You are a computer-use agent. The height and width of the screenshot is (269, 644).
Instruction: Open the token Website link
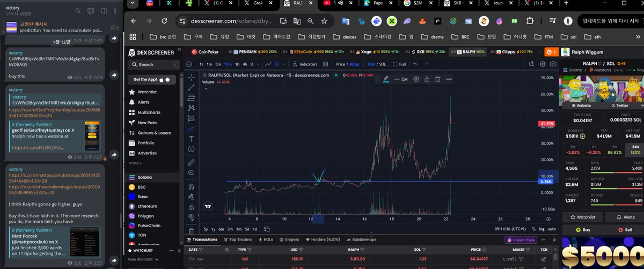tap(581, 106)
